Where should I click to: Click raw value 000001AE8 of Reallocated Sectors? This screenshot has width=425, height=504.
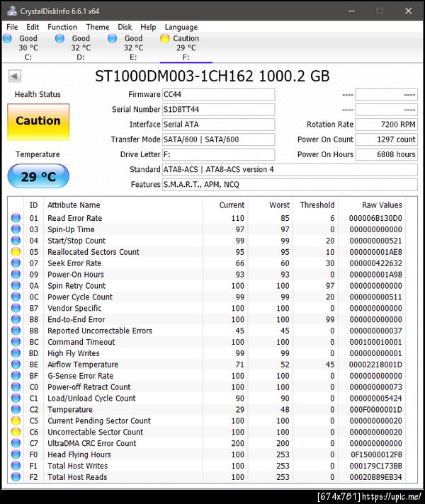coord(376,252)
